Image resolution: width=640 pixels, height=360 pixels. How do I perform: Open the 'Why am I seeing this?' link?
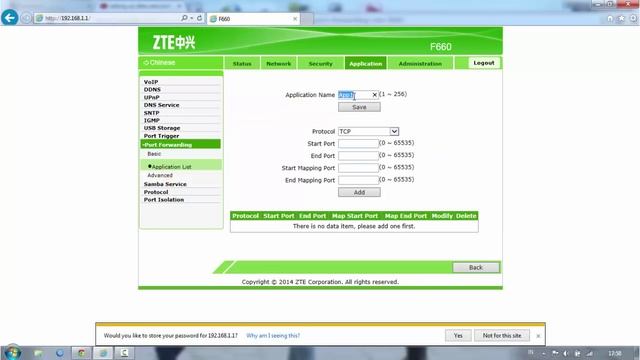(273, 336)
